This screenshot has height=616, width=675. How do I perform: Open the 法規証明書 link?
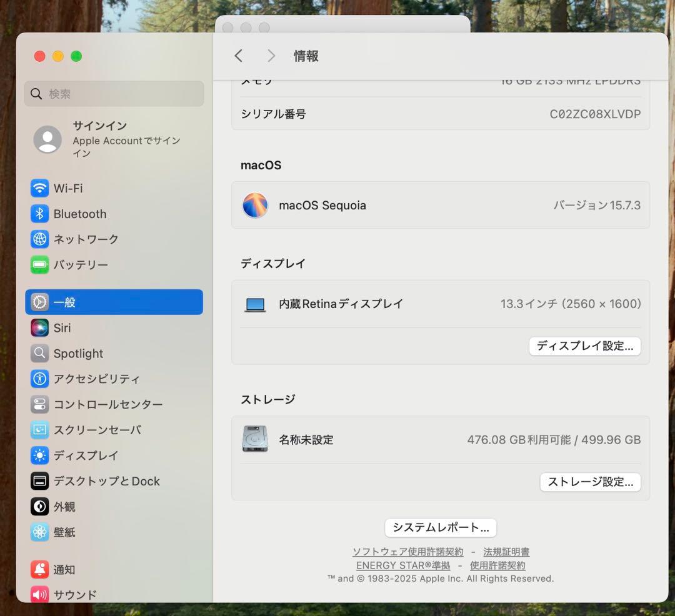(506, 552)
